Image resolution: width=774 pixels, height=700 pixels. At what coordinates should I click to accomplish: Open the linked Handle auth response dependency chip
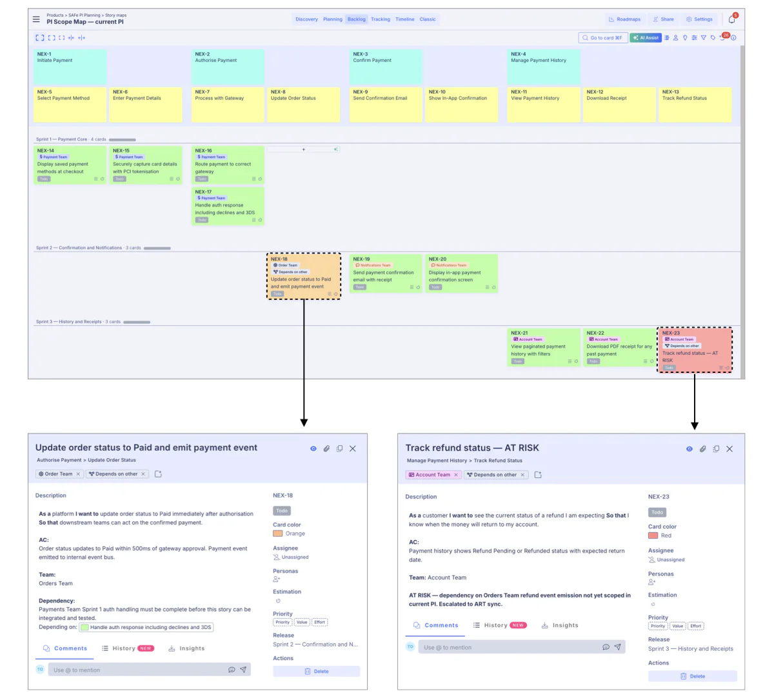[x=146, y=627]
